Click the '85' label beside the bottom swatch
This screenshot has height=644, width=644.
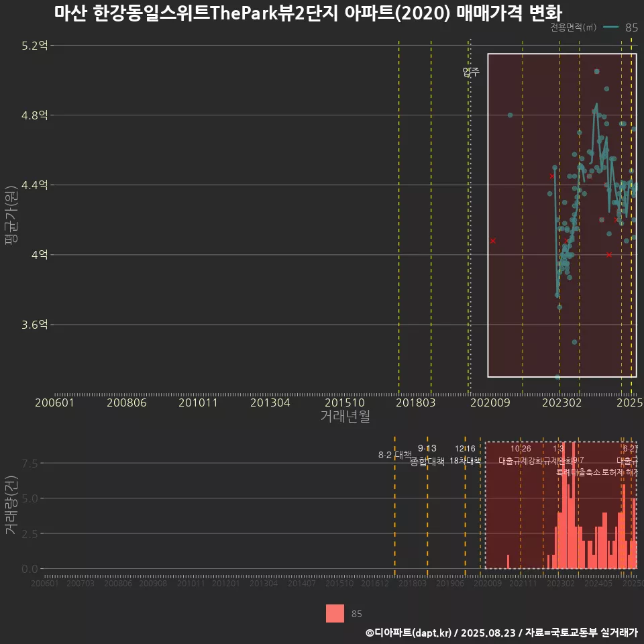point(356,614)
